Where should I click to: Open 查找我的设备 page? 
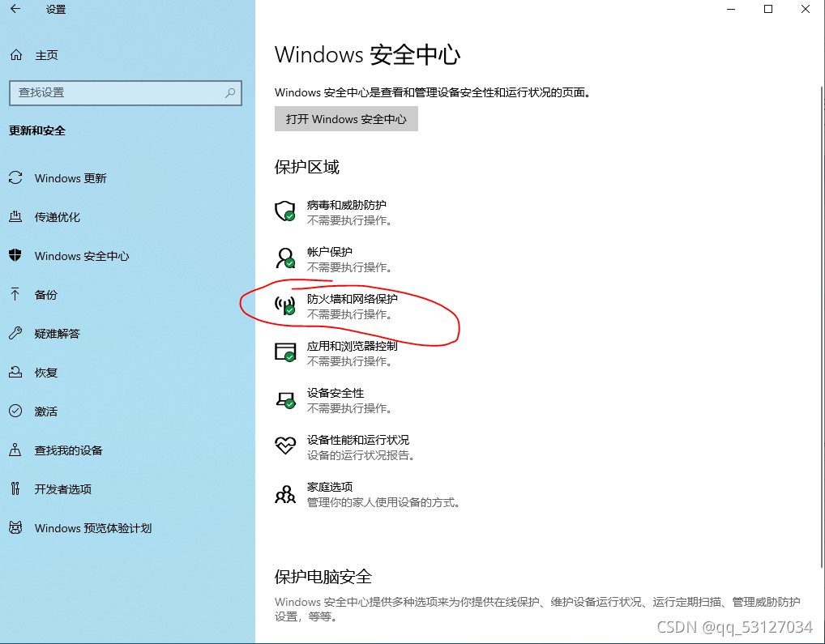click(x=127, y=450)
